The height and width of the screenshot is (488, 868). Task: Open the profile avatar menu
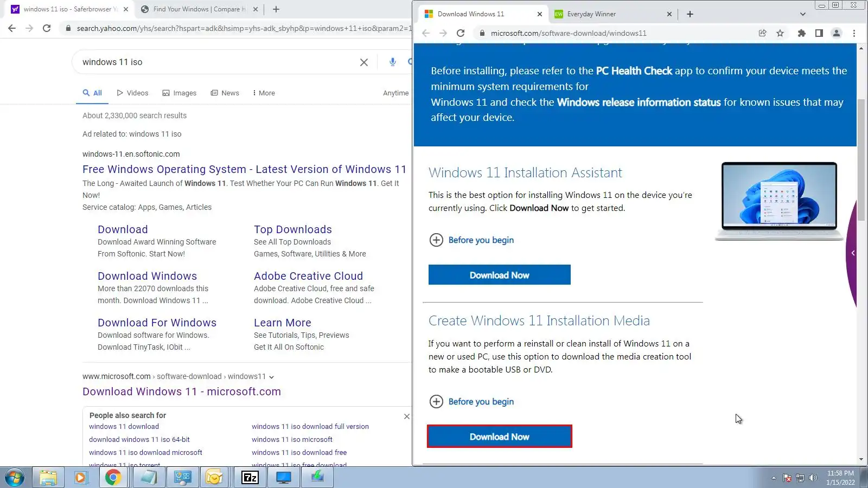click(837, 33)
